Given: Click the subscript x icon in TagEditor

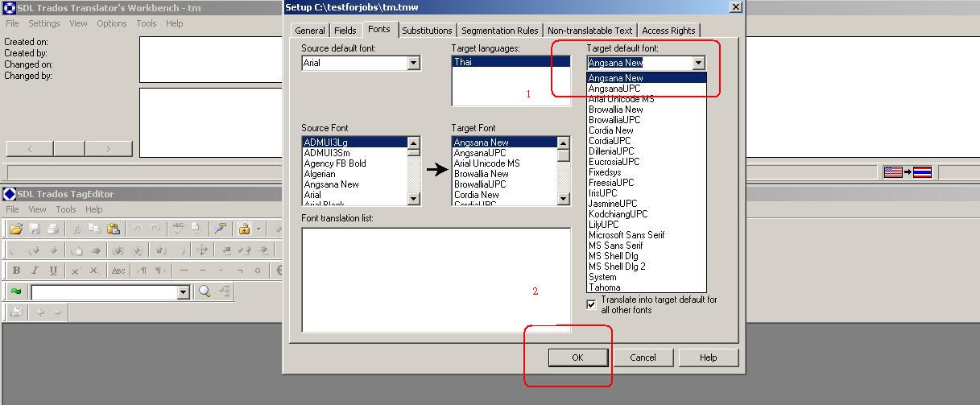Looking at the screenshot, I should [x=94, y=271].
